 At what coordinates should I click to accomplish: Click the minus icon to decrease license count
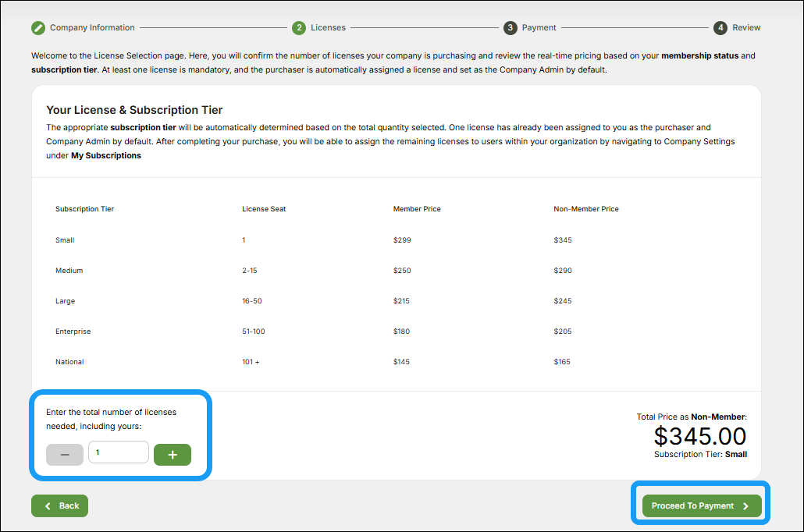pyautogui.click(x=64, y=453)
